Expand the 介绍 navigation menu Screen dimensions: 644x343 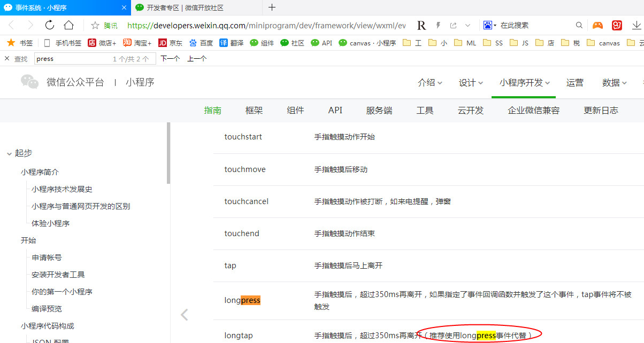(x=430, y=83)
